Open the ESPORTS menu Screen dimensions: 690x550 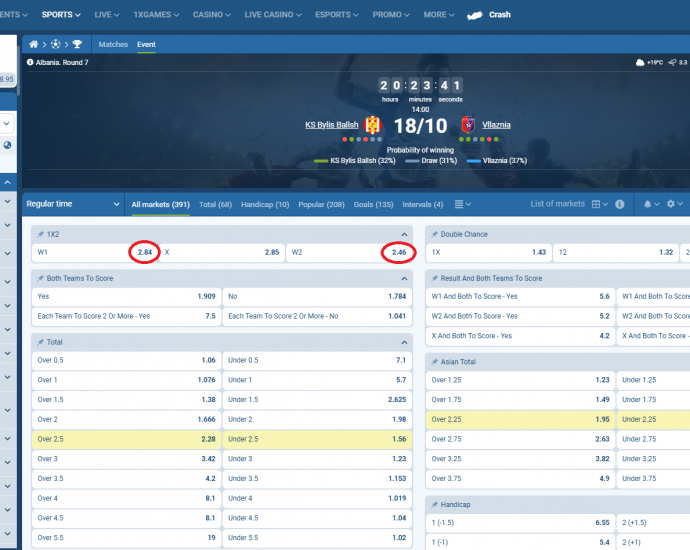pos(337,15)
